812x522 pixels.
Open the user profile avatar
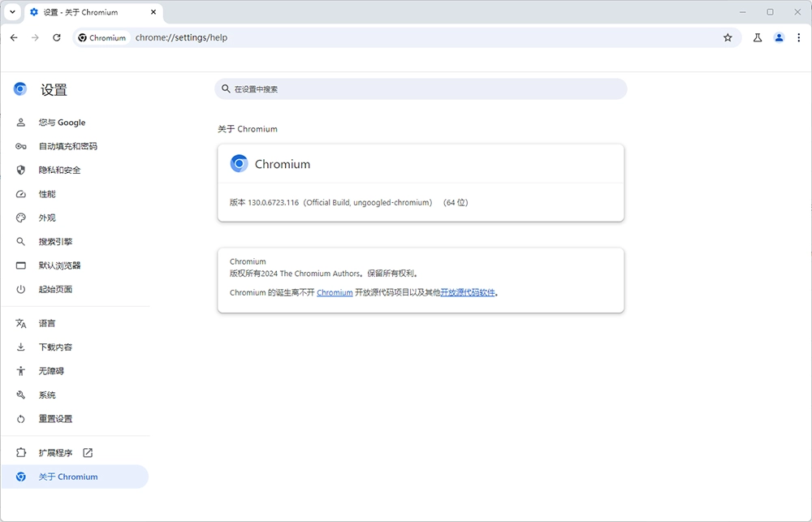(x=779, y=38)
